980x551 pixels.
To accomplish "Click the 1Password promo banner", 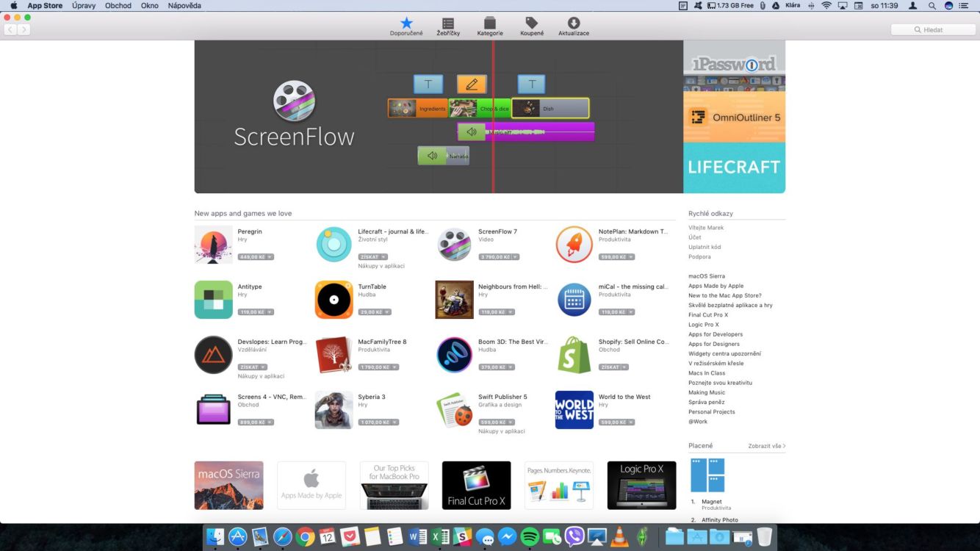I will [734, 65].
